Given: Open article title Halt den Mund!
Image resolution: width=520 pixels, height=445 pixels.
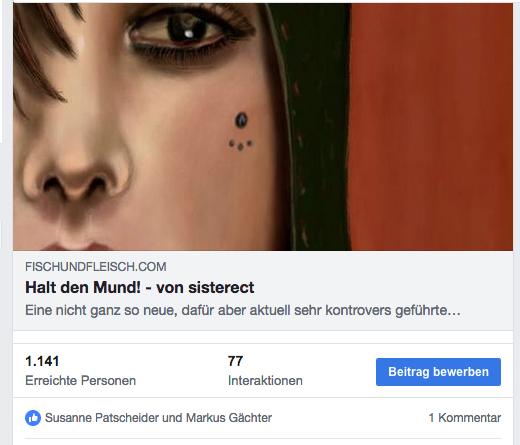Looking at the screenshot, I should click(x=140, y=287).
